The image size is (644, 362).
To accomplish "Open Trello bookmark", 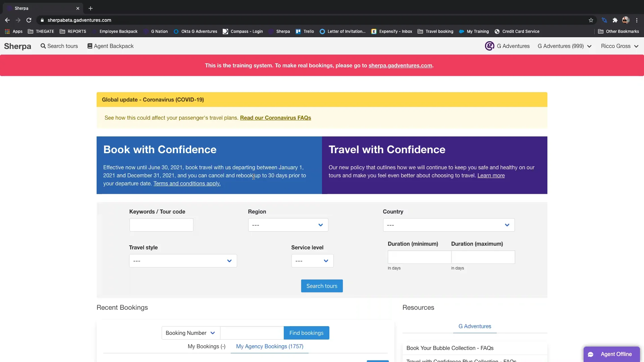I will coord(305,32).
